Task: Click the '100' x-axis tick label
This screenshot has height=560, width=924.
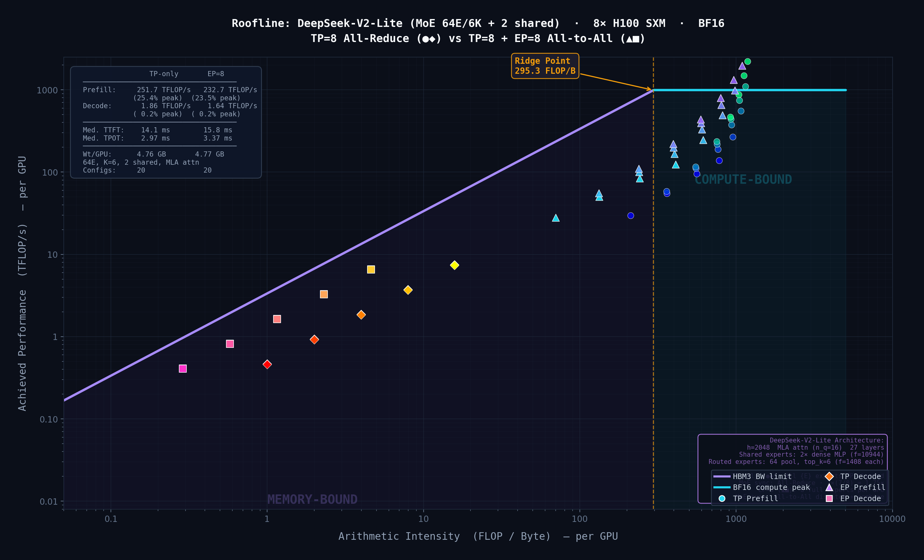Action: pyautogui.click(x=580, y=519)
